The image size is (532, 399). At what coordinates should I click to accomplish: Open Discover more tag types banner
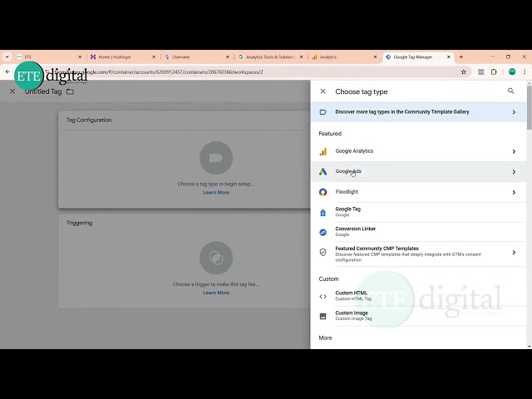418,112
